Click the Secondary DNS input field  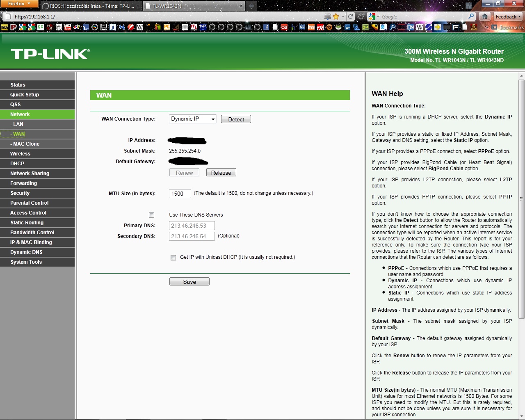pyautogui.click(x=192, y=236)
